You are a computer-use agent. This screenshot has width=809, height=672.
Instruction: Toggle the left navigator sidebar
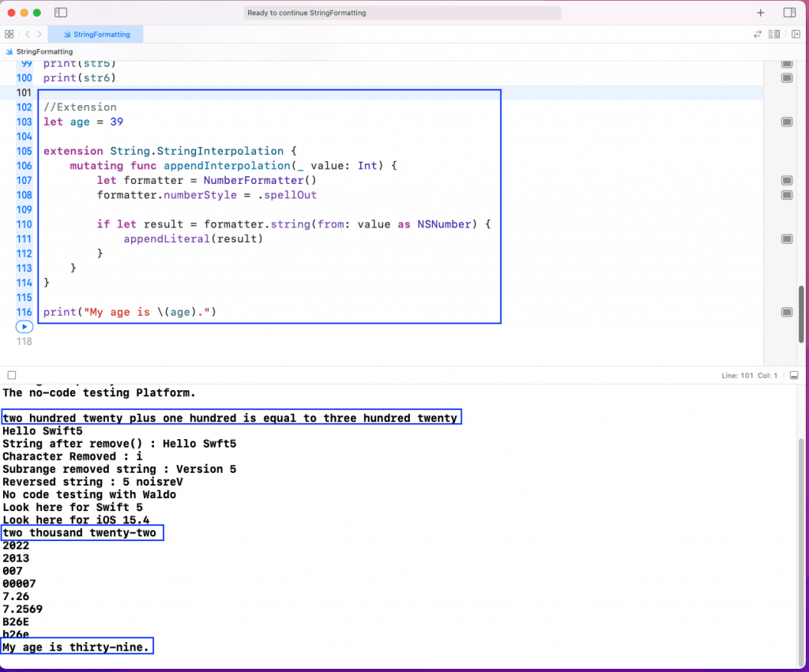pos(62,13)
